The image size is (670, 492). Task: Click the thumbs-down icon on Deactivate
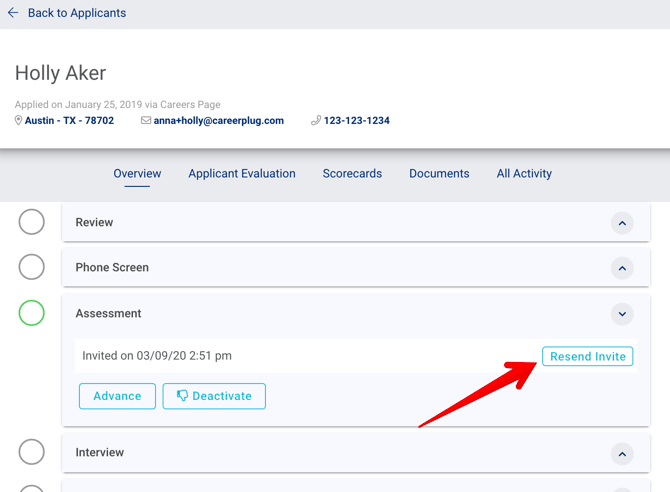(182, 396)
